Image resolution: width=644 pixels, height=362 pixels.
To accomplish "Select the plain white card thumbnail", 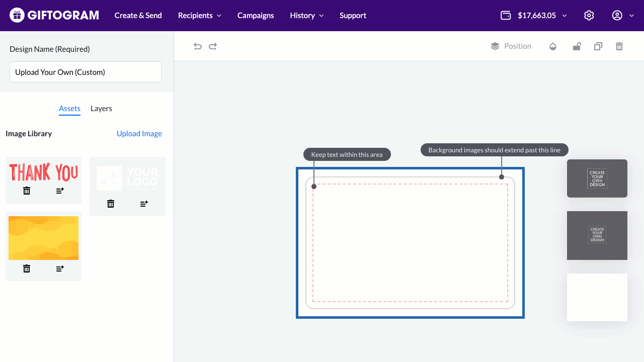I will click(597, 297).
